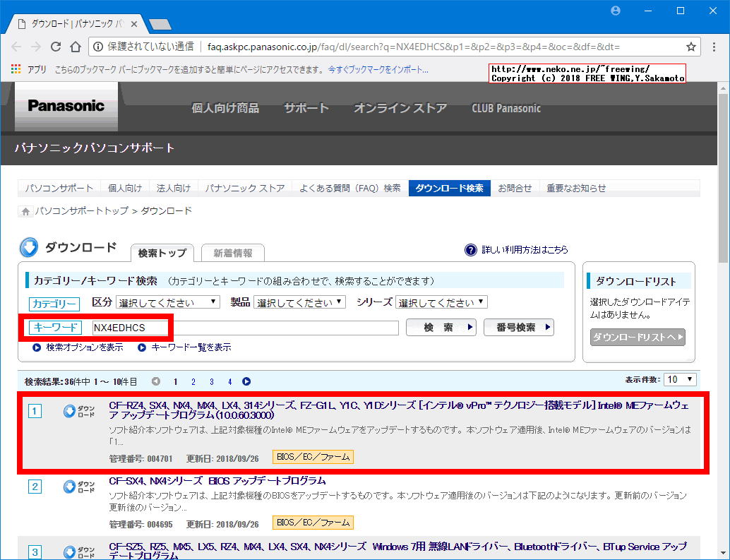
Task: Click the question-mark icon beside 詳しい利用方法はこちら
Action: tap(471, 249)
